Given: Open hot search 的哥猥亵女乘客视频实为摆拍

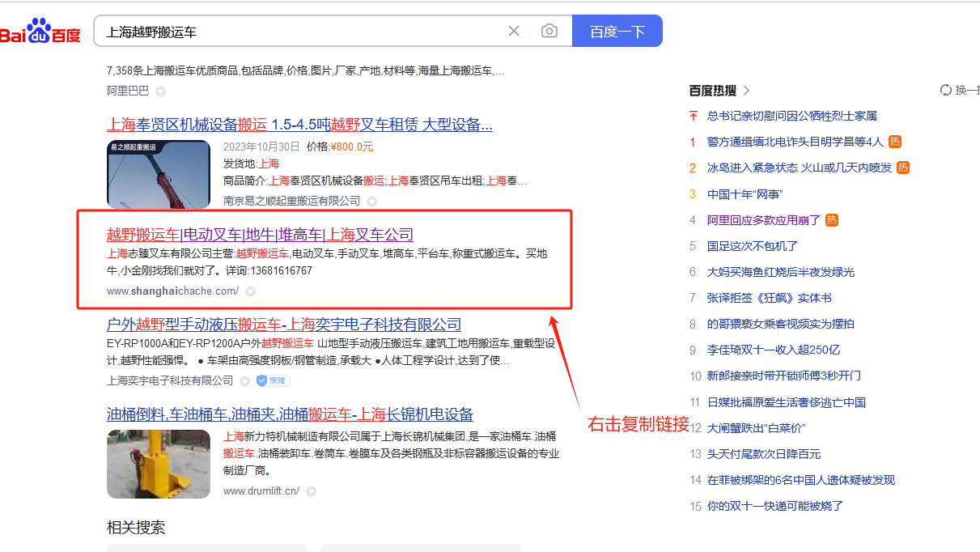Looking at the screenshot, I should pos(781,324).
